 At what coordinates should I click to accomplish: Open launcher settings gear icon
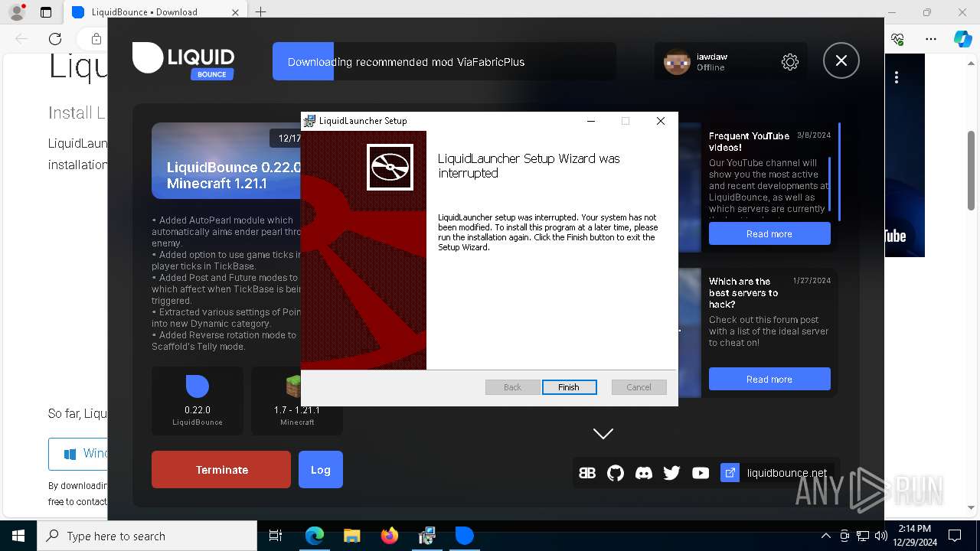coord(790,62)
